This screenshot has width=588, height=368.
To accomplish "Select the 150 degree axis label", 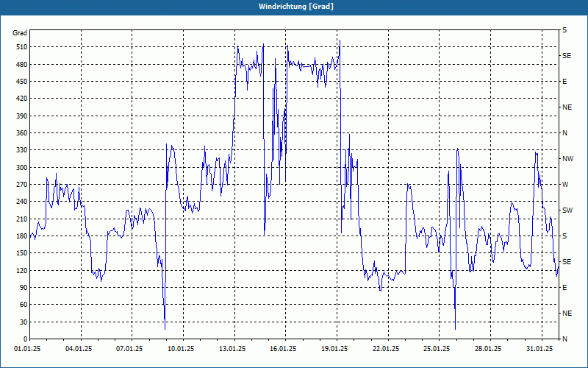I will 22,253.
